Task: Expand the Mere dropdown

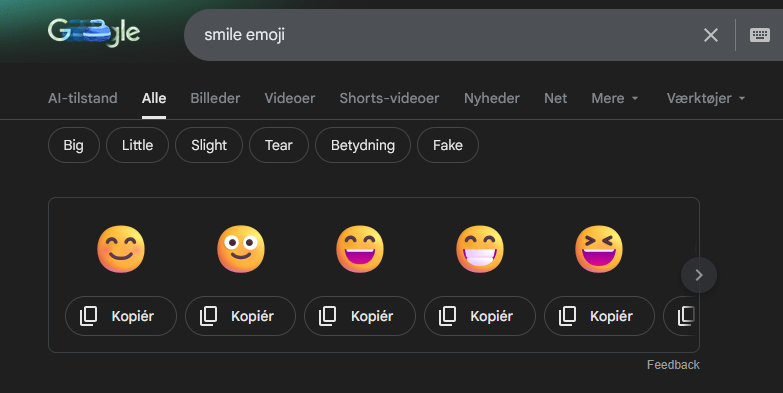Action: tap(615, 98)
